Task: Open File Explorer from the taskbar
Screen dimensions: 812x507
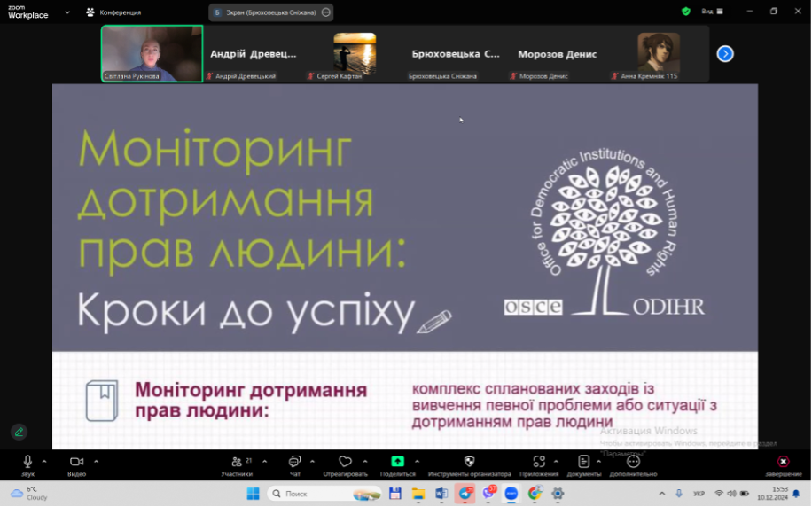Action: click(418, 494)
